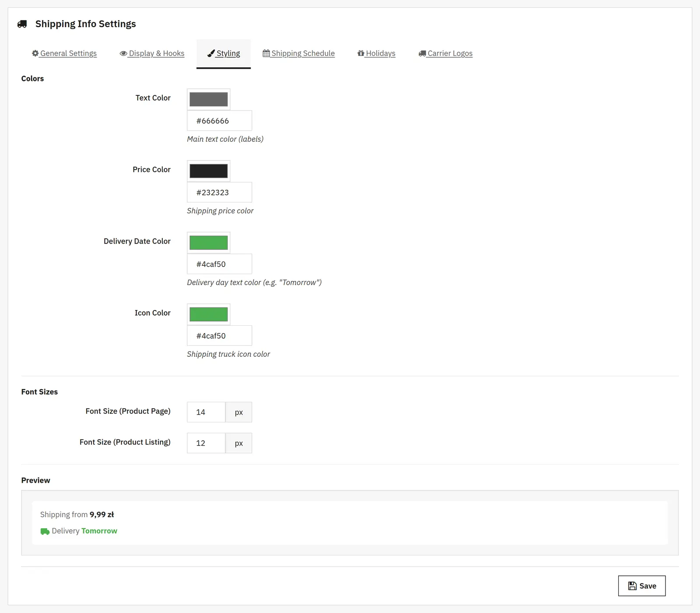Image resolution: width=700 pixels, height=613 pixels.
Task: Click the green truck icon in preview
Action: coord(45,531)
